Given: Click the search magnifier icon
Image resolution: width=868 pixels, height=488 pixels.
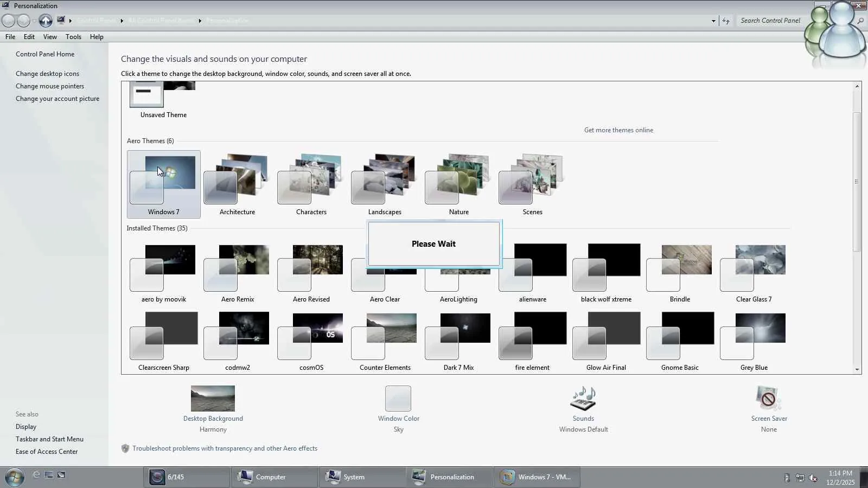Looking at the screenshot, I should pyautogui.click(x=860, y=21).
